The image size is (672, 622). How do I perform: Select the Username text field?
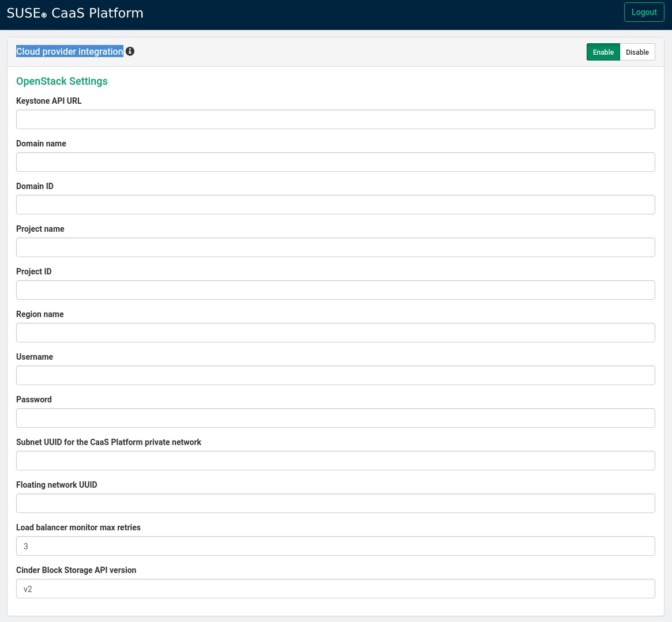(336, 375)
